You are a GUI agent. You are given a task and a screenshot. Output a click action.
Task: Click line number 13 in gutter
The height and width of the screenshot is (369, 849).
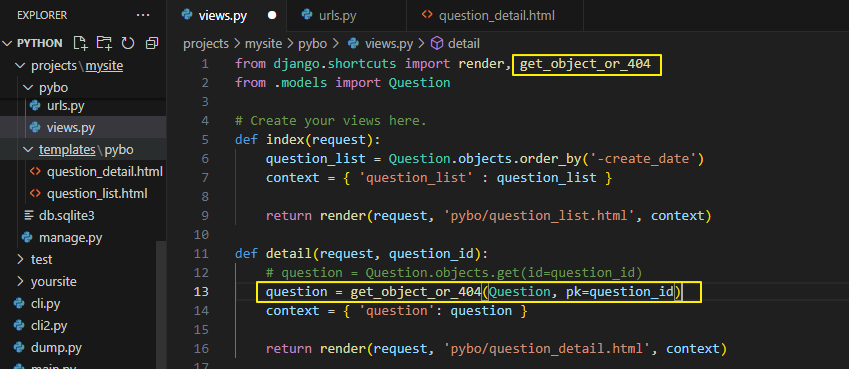point(201,292)
